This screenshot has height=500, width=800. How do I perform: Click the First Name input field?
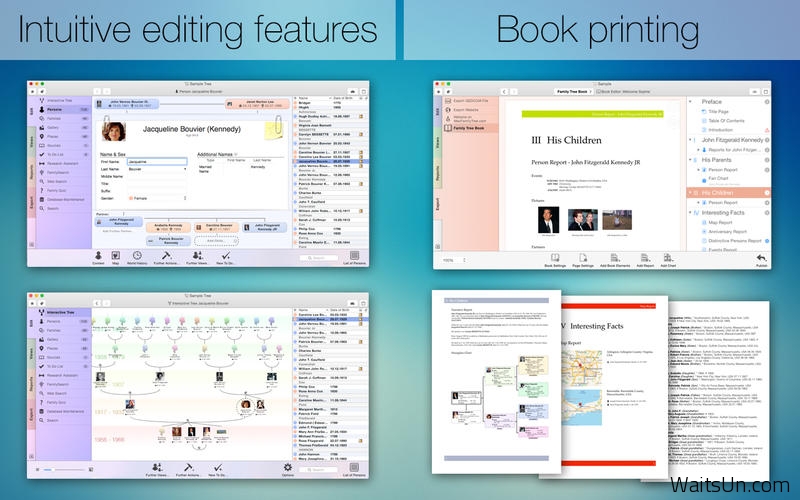[x=157, y=162]
